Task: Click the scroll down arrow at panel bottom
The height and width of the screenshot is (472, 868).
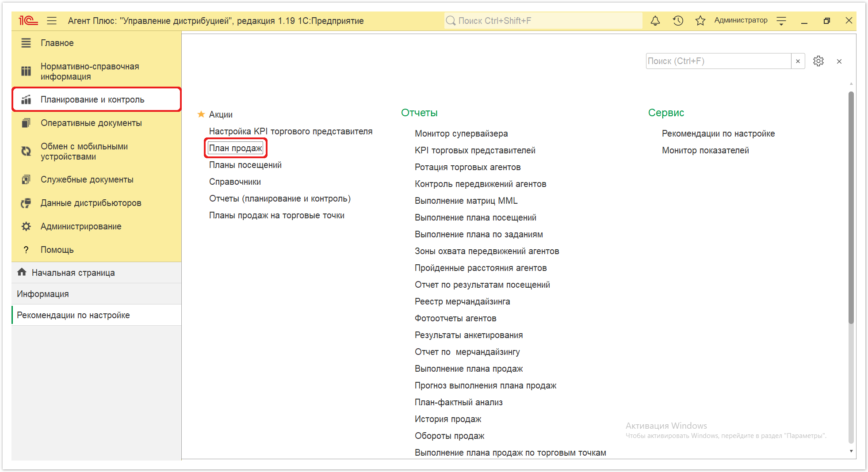Action: (851, 451)
